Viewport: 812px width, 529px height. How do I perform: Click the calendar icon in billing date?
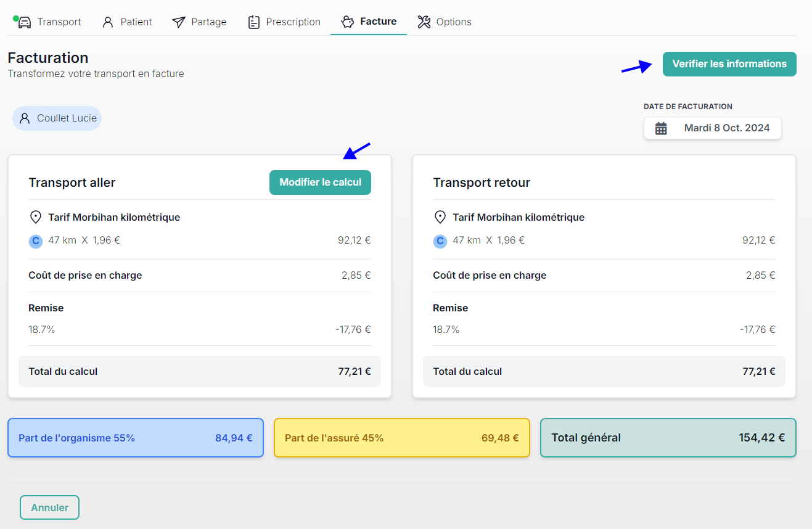click(661, 128)
